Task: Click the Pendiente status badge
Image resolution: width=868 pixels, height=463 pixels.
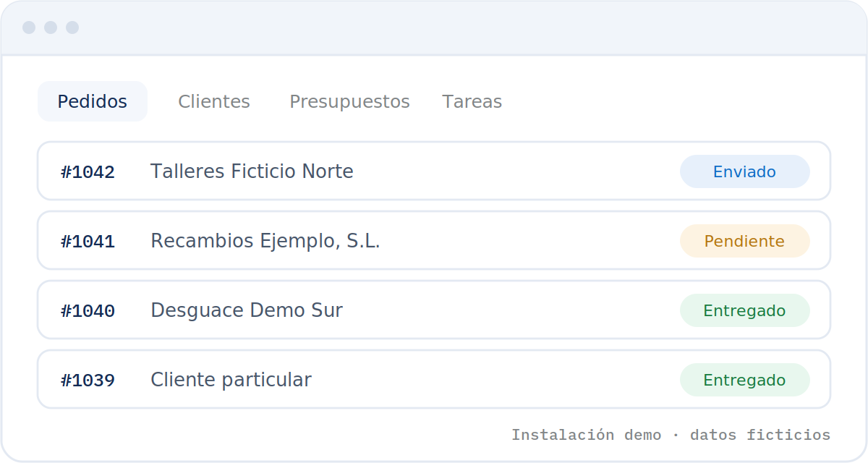Action: (x=745, y=241)
